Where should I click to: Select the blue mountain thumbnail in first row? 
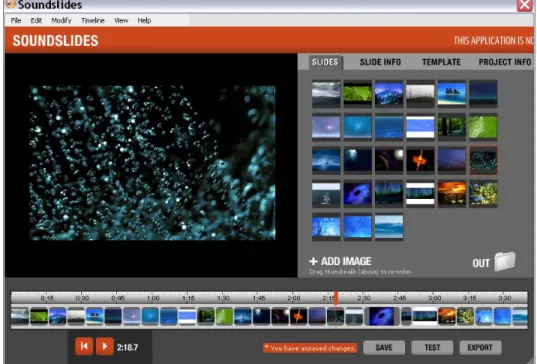[x=389, y=94]
